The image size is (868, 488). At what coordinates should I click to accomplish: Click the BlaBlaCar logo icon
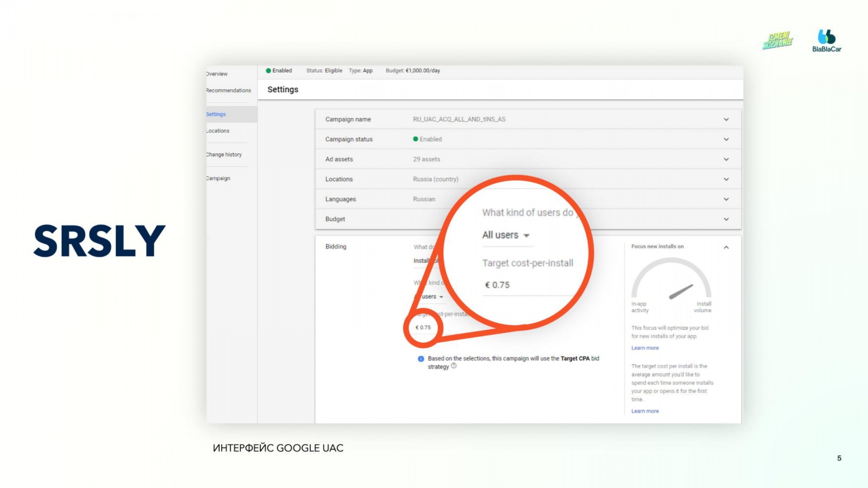[x=826, y=37]
